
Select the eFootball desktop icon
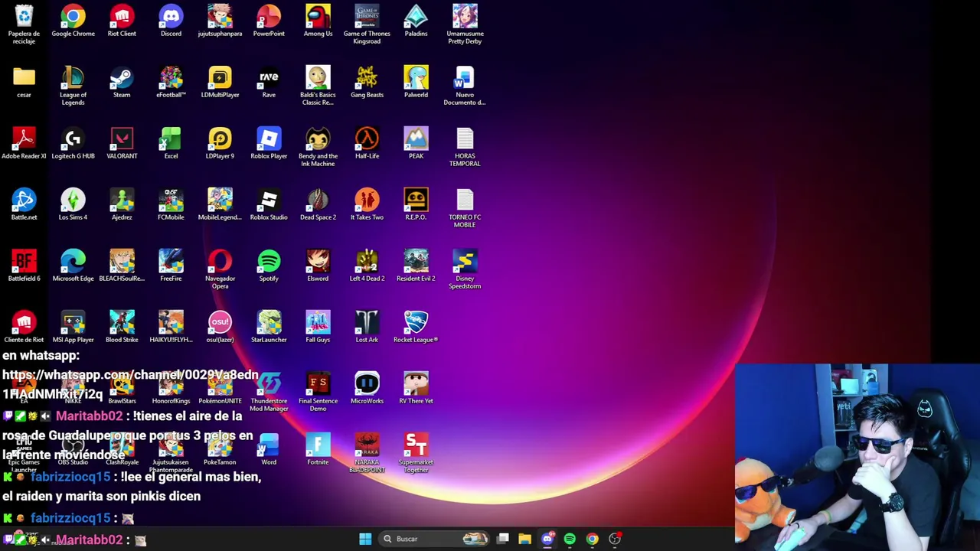click(171, 83)
